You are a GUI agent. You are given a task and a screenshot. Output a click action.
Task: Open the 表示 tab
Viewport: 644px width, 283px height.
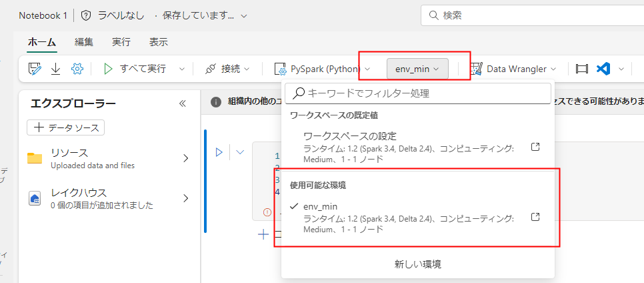(158, 42)
